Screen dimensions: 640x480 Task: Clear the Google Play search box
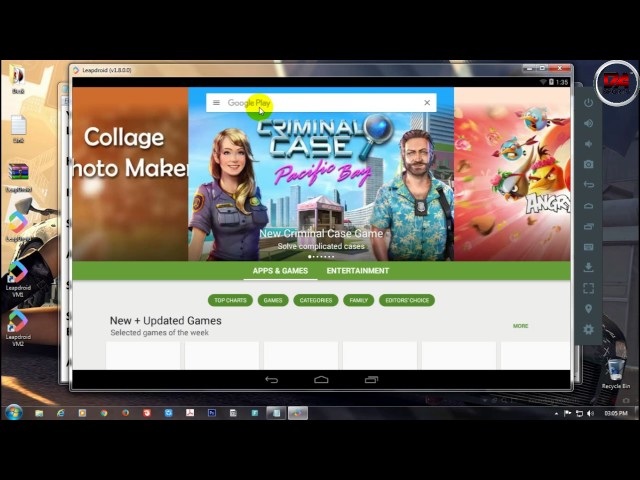[427, 102]
